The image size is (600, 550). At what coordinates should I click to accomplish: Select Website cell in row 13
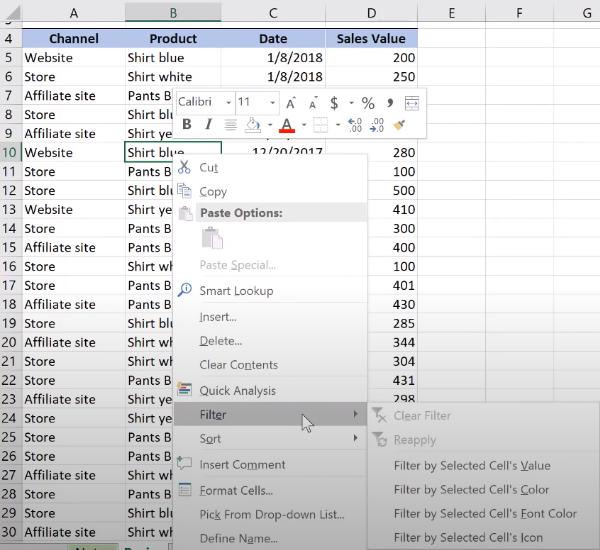point(74,209)
